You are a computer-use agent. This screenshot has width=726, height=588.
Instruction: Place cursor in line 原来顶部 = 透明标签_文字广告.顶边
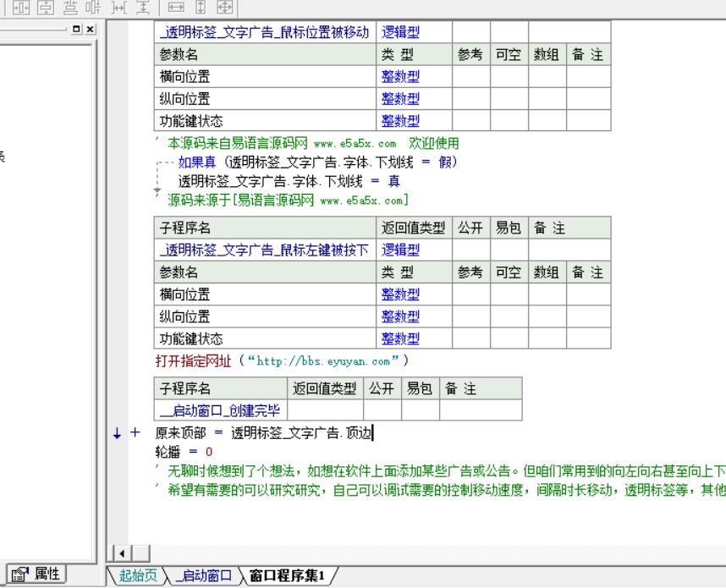pyautogui.click(x=263, y=433)
